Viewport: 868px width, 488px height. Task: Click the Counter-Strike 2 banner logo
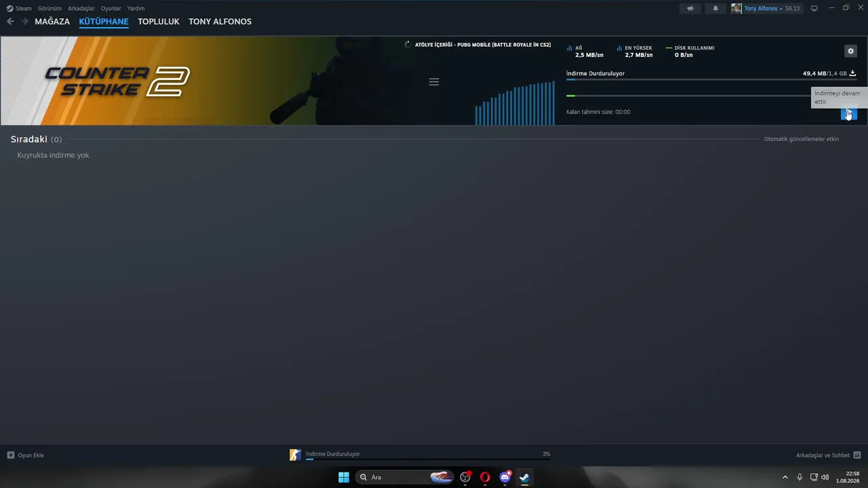(x=117, y=81)
